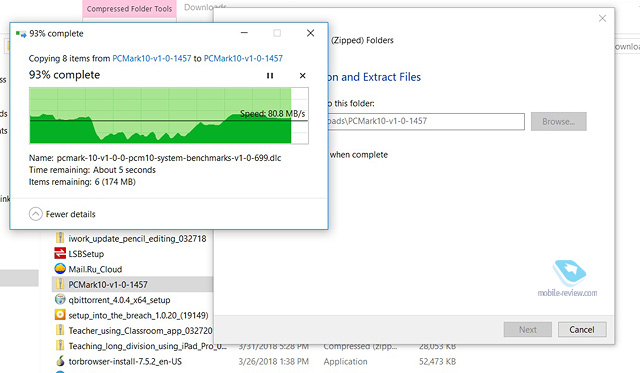
Task: Click the 3/26/2018 1:38 PM date cell
Action: pos(273,362)
